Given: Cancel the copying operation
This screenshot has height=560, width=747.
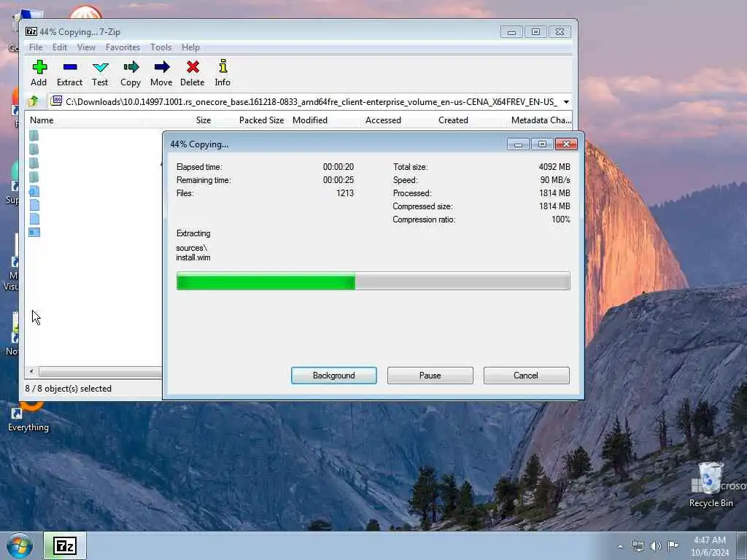Looking at the screenshot, I should [526, 376].
